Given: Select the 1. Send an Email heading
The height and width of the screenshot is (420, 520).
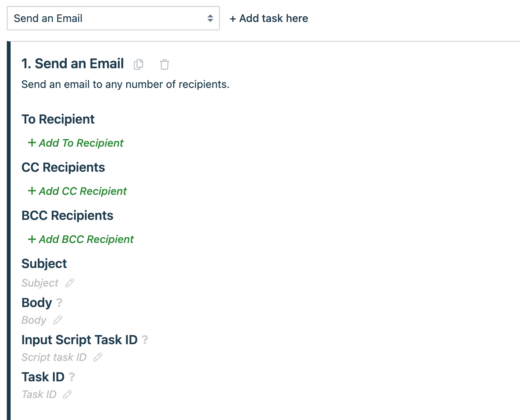Looking at the screenshot, I should pyautogui.click(x=72, y=64).
